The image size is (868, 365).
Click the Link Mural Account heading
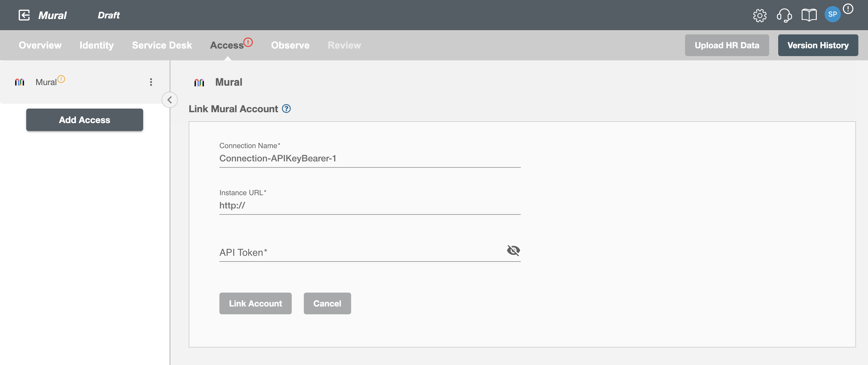point(233,109)
